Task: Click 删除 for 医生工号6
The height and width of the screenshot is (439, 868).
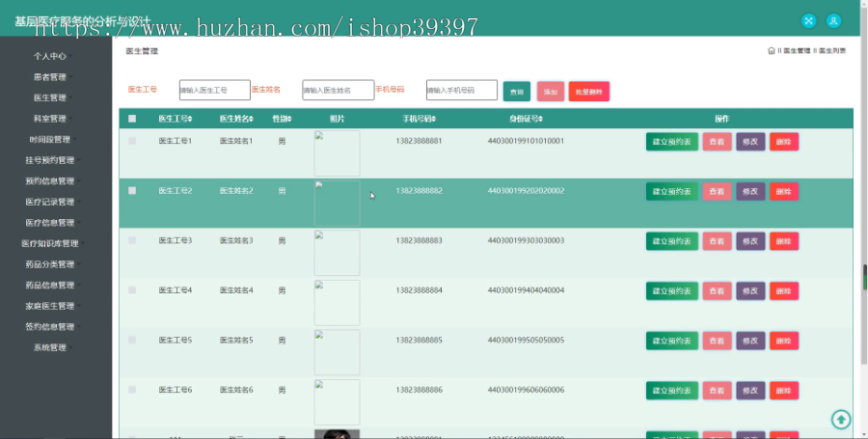Action: 784,391
